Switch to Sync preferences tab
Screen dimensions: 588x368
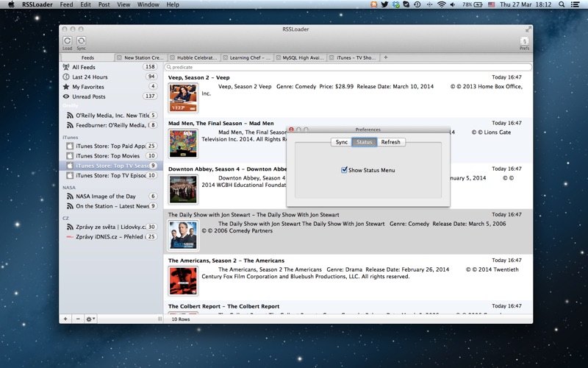coord(341,142)
